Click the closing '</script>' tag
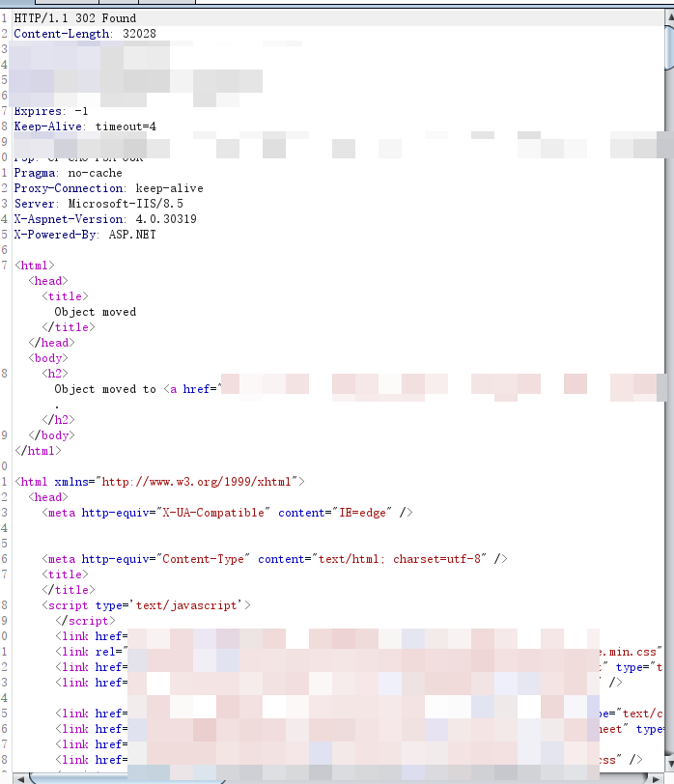Viewport: 674px width, 784px height. [x=85, y=622]
